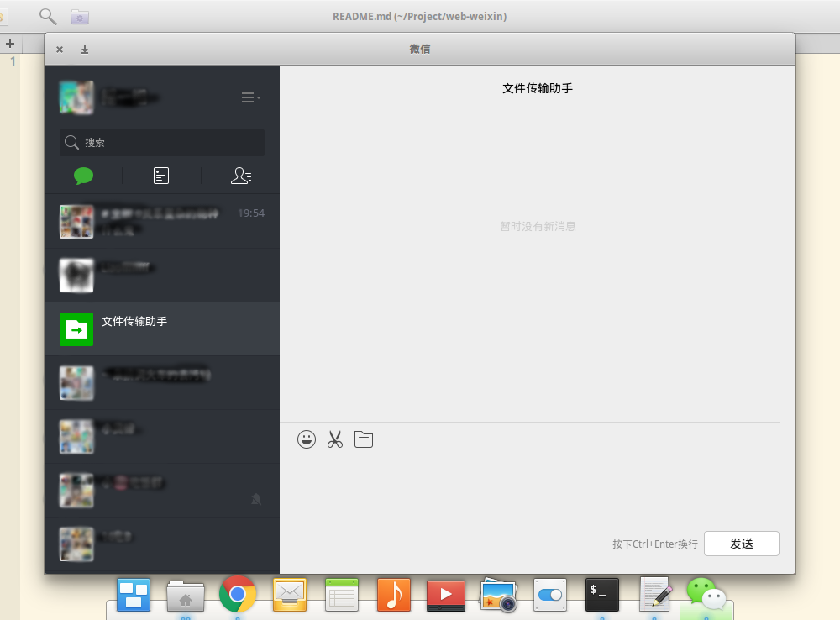Image resolution: width=840 pixels, height=620 pixels.
Task: Click the 暂时没有新消息 placeholder text
Action: (x=538, y=227)
